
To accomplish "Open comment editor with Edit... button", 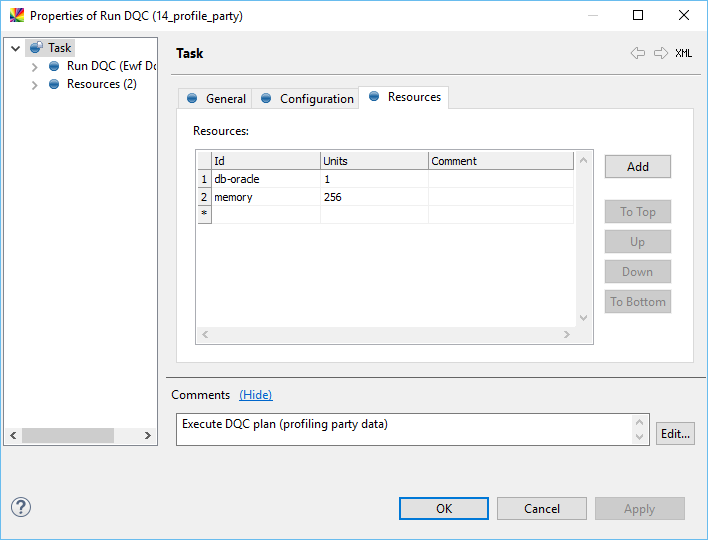I will pyautogui.click(x=675, y=433).
